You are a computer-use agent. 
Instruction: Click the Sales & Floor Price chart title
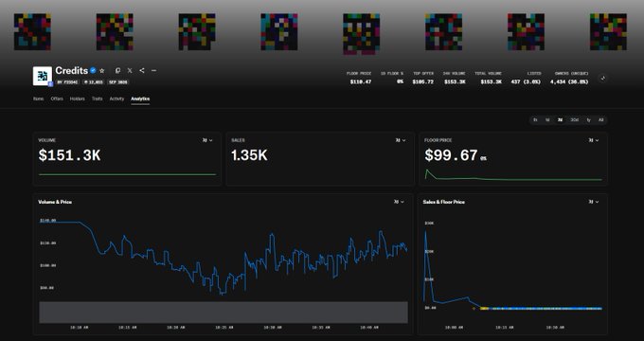pos(443,202)
